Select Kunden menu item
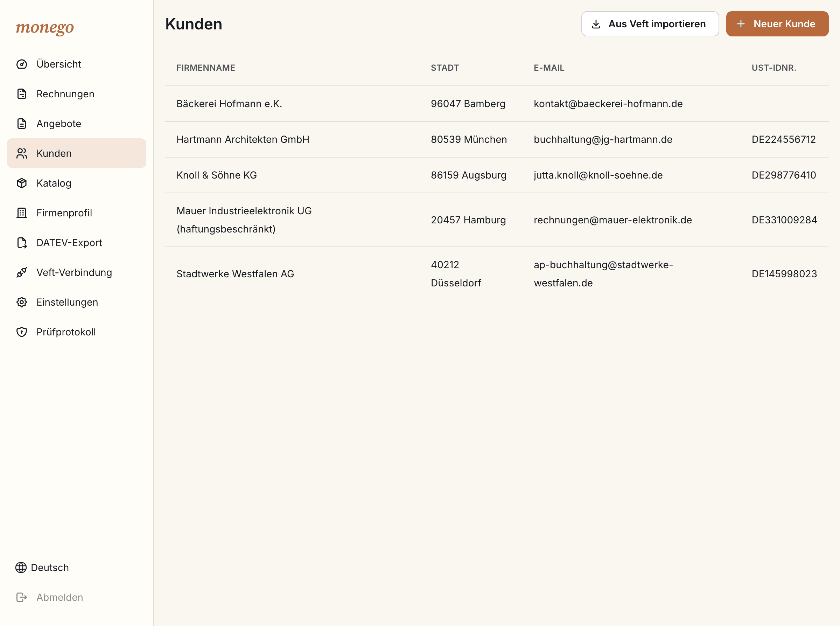This screenshot has width=840, height=626. 77,153
